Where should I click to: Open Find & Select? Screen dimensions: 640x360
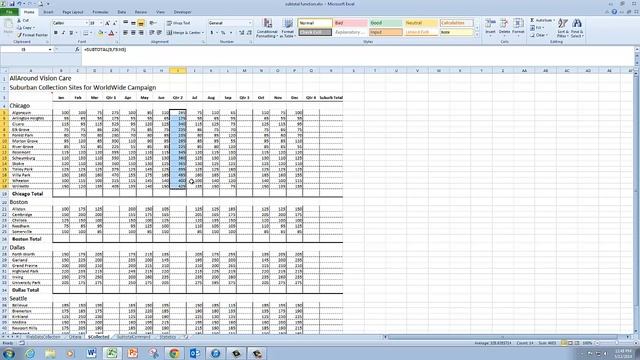(577, 28)
